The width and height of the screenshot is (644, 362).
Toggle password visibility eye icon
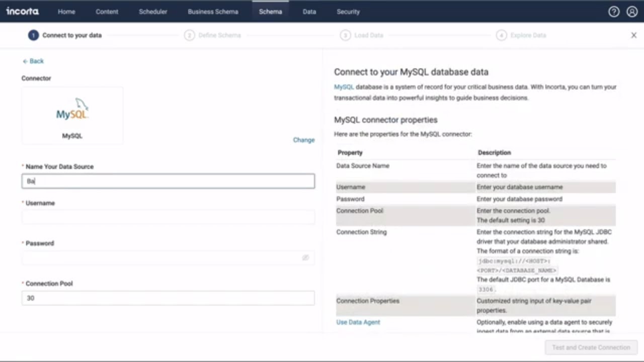305,257
